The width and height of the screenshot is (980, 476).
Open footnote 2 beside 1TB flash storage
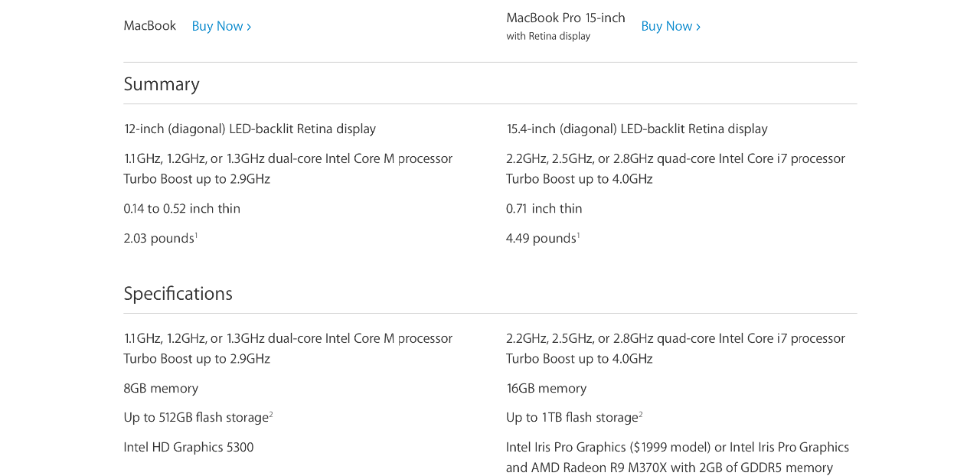click(x=641, y=414)
